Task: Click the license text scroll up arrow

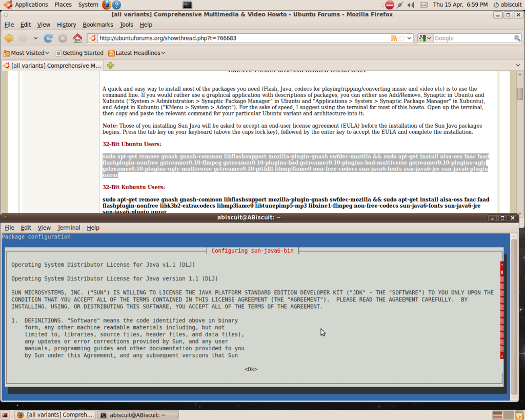Action: tap(502, 265)
